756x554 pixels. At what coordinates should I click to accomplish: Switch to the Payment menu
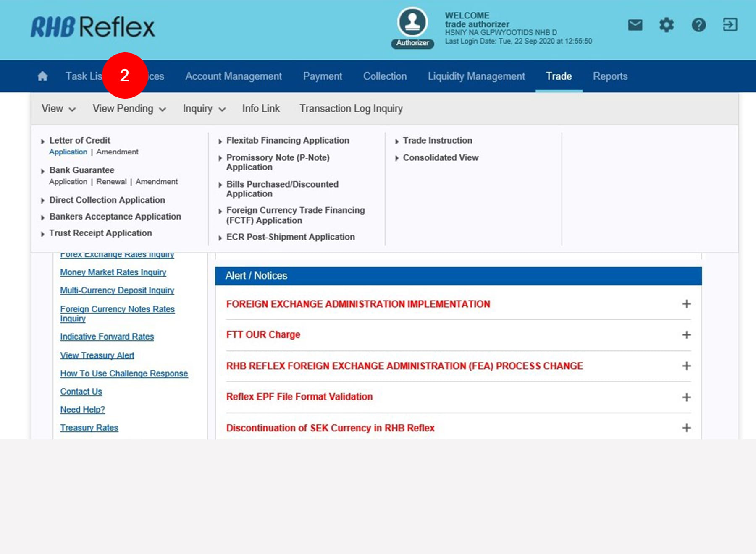323,76
